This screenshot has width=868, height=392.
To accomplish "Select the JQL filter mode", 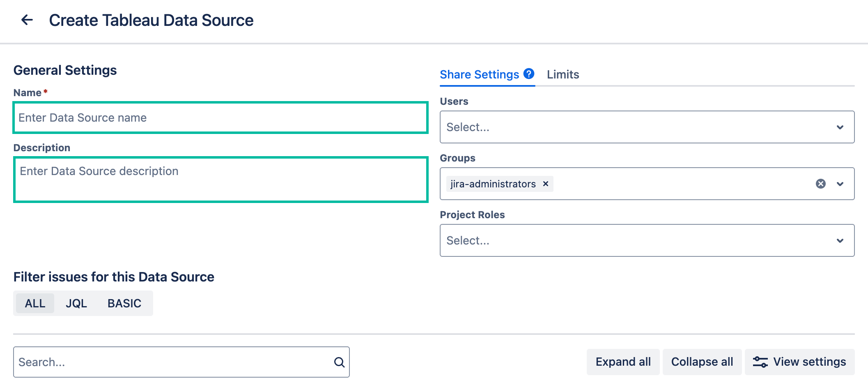I will tap(76, 303).
